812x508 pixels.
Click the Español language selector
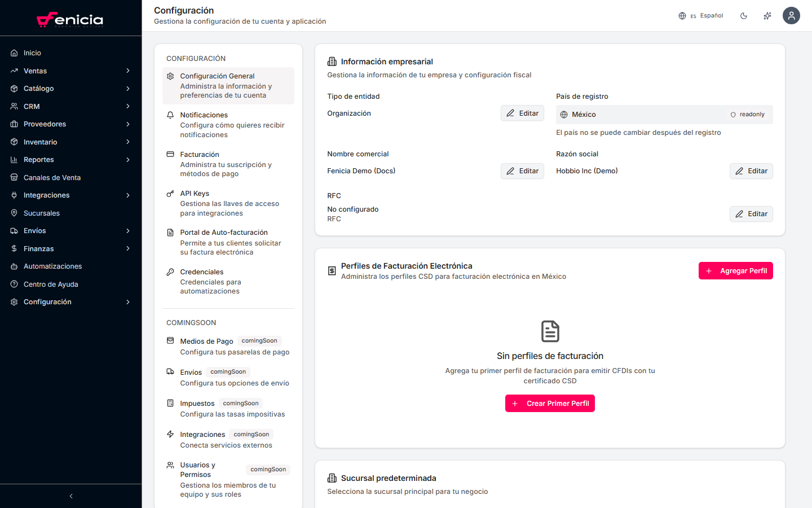click(x=701, y=15)
